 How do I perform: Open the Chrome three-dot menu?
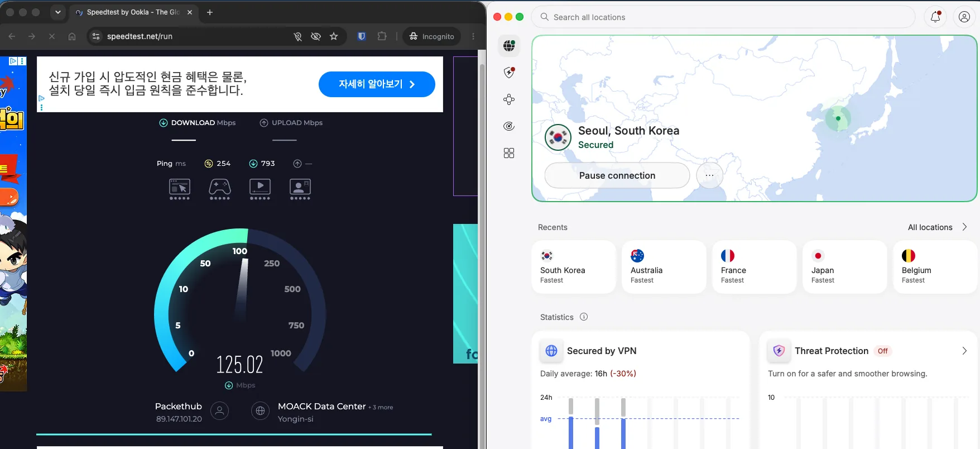point(473,36)
